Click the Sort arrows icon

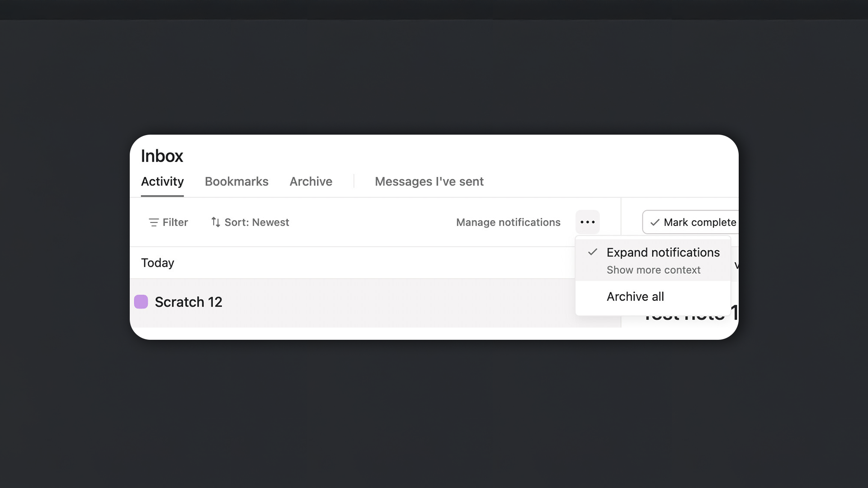click(216, 222)
